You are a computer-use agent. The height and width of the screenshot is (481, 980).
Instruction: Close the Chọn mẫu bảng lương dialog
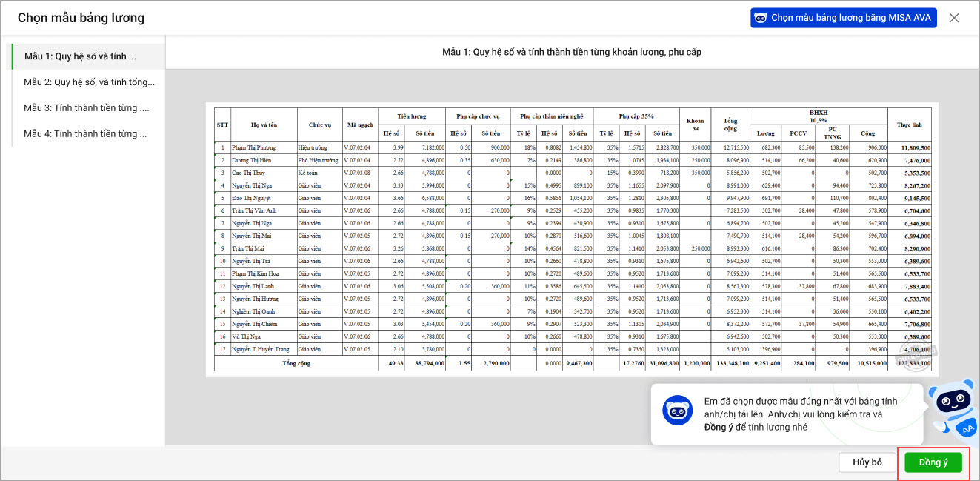tap(954, 18)
